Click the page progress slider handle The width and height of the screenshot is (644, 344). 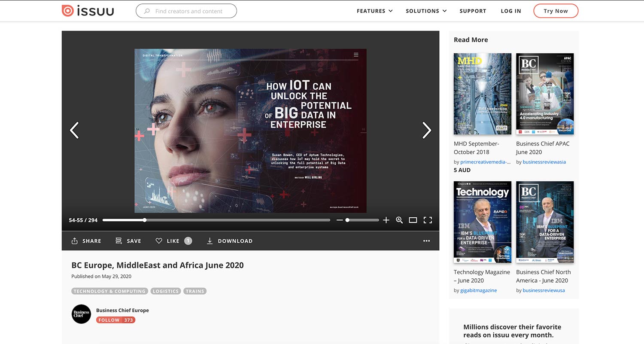click(145, 220)
